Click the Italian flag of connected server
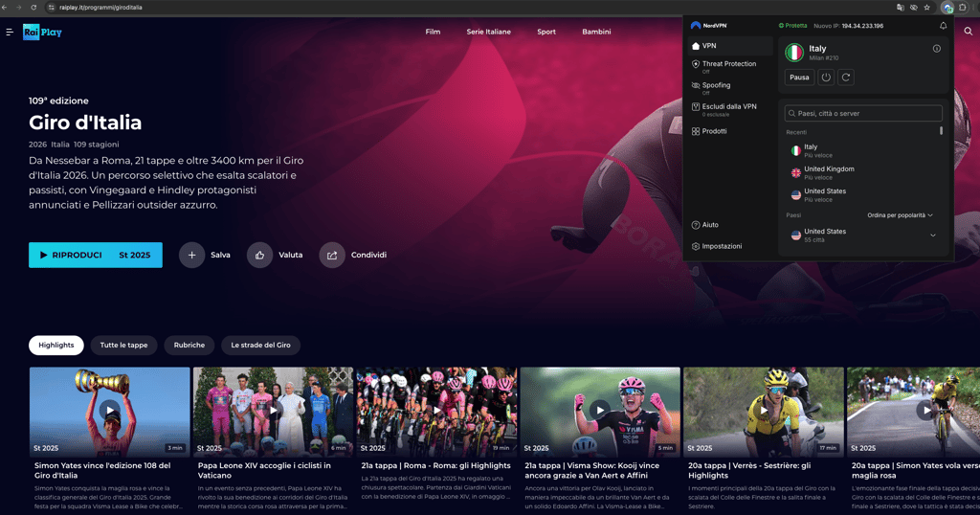This screenshot has width=980, height=515. click(794, 53)
